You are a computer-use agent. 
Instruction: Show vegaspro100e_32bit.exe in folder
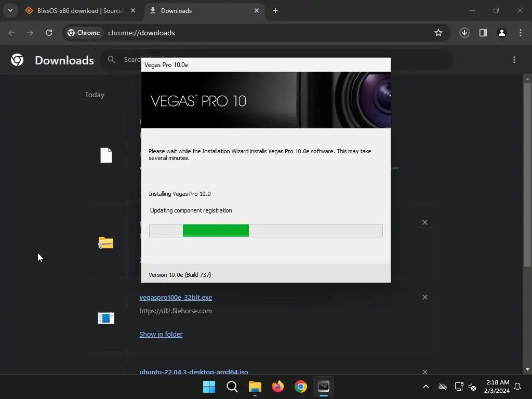[x=161, y=334]
